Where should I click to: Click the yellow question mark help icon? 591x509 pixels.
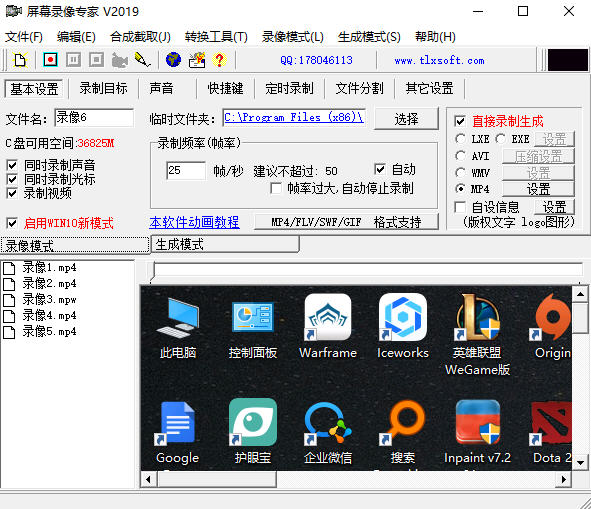pos(219,60)
